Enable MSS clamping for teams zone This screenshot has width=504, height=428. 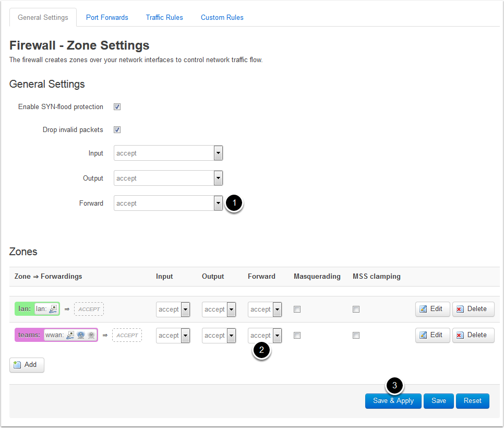point(356,336)
